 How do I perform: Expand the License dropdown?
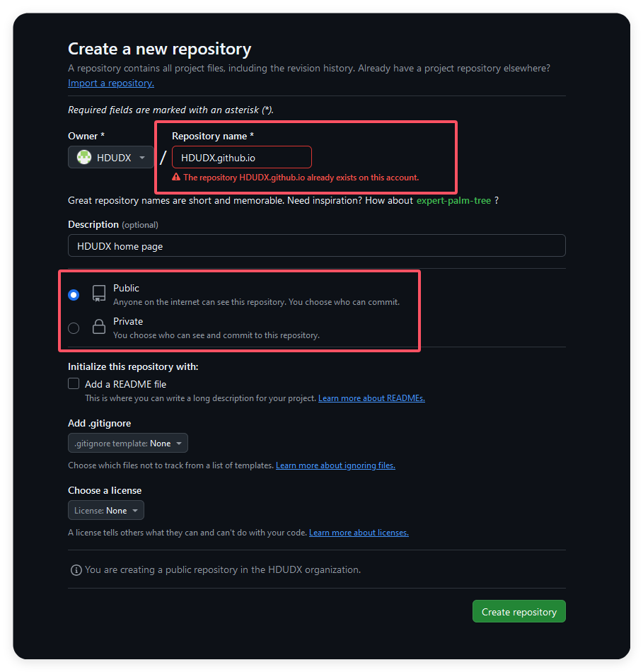point(106,511)
